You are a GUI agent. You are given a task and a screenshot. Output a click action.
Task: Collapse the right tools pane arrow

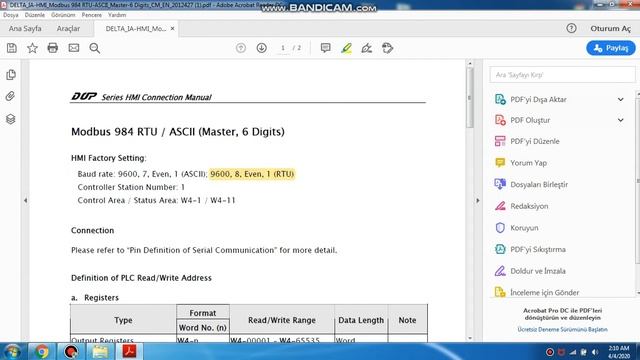[x=478, y=200]
